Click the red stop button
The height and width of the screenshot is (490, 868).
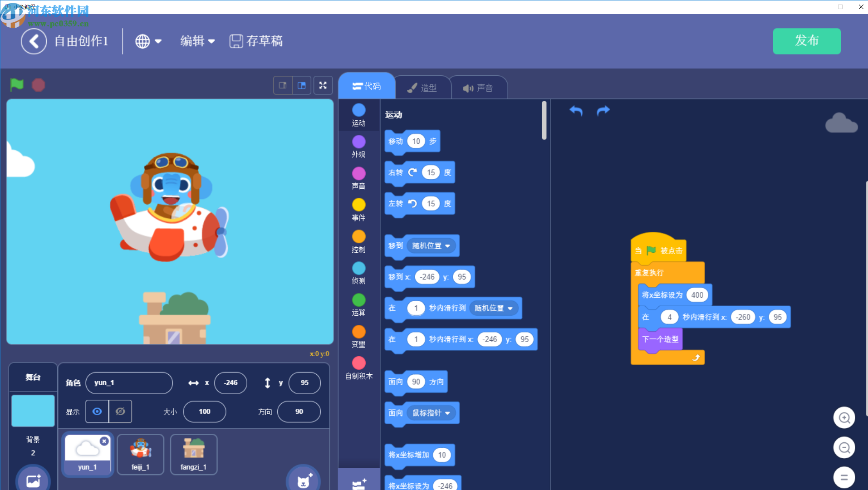coord(39,85)
